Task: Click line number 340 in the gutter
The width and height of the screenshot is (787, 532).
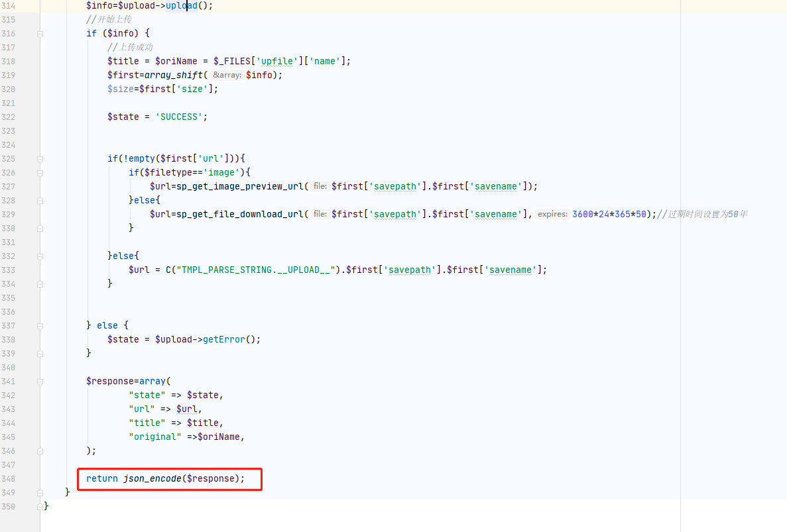Action: 9,368
